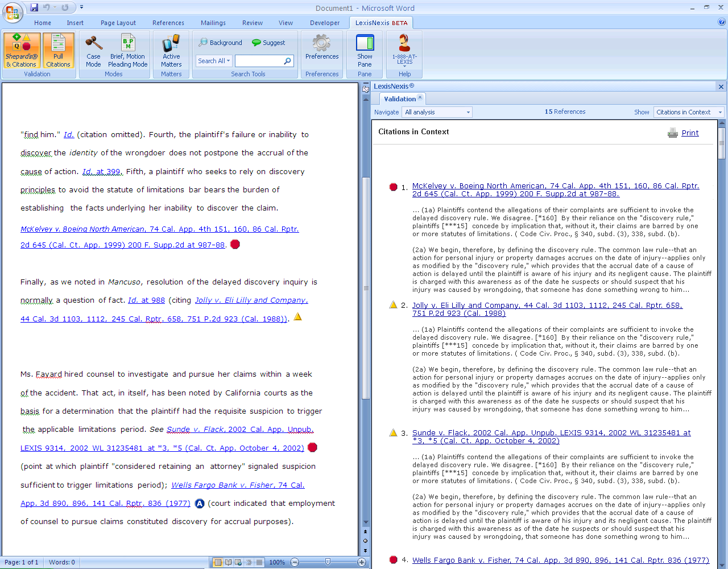Open the Mailings ribbon tab

point(213,23)
